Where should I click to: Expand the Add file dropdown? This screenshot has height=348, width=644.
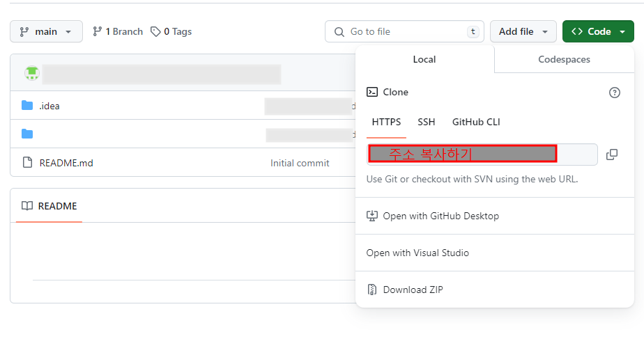(523, 31)
